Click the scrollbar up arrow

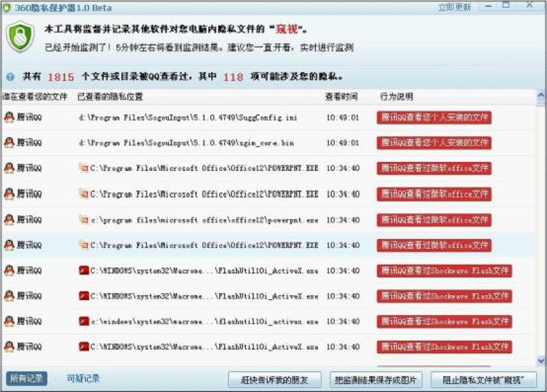541,95
